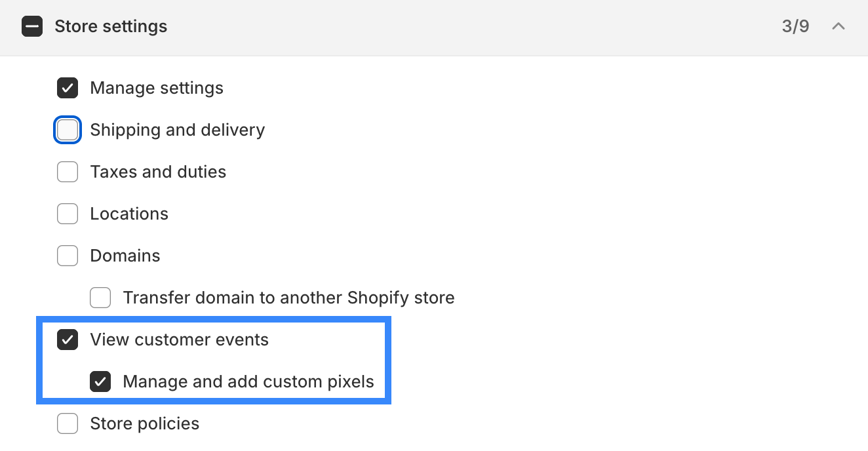The width and height of the screenshot is (868, 451).
Task: Uncheck the Manage settings permission
Action: point(68,88)
